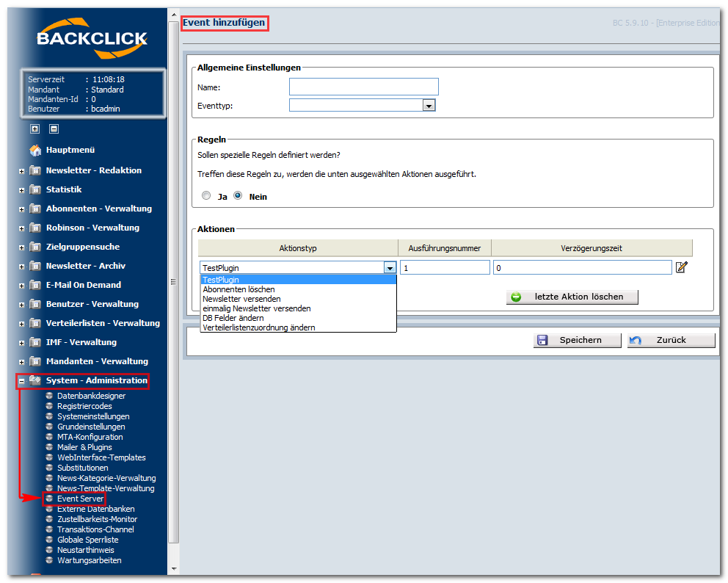Open the Eventtyp dropdown

click(429, 106)
